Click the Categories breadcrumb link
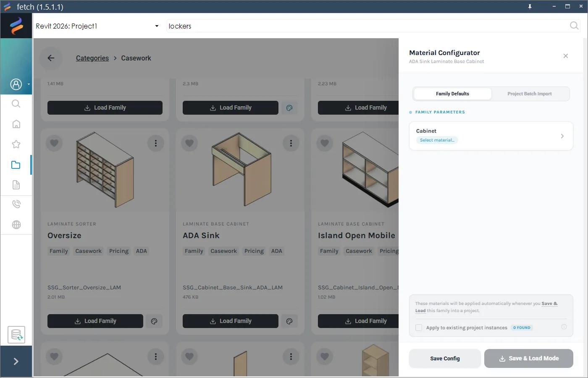 pos(92,58)
